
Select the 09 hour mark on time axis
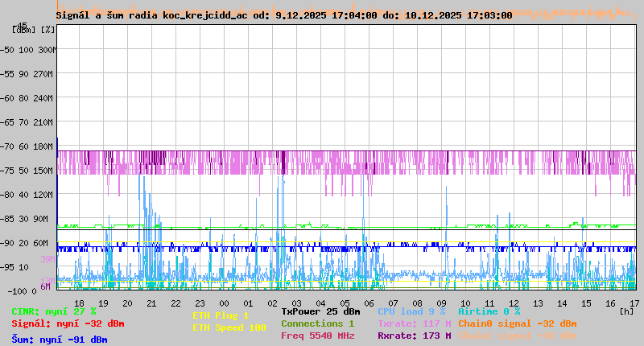pos(441,303)
